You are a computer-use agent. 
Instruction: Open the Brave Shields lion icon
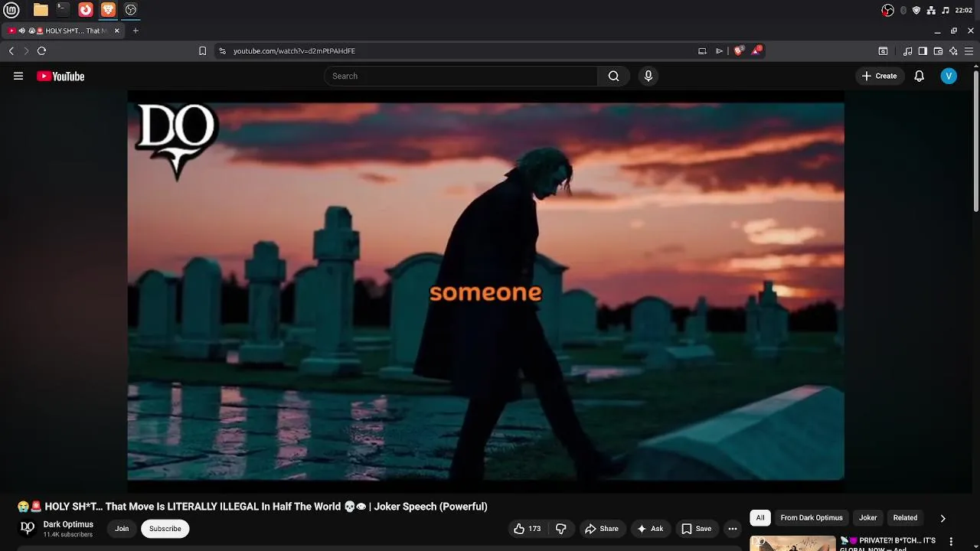739,51
